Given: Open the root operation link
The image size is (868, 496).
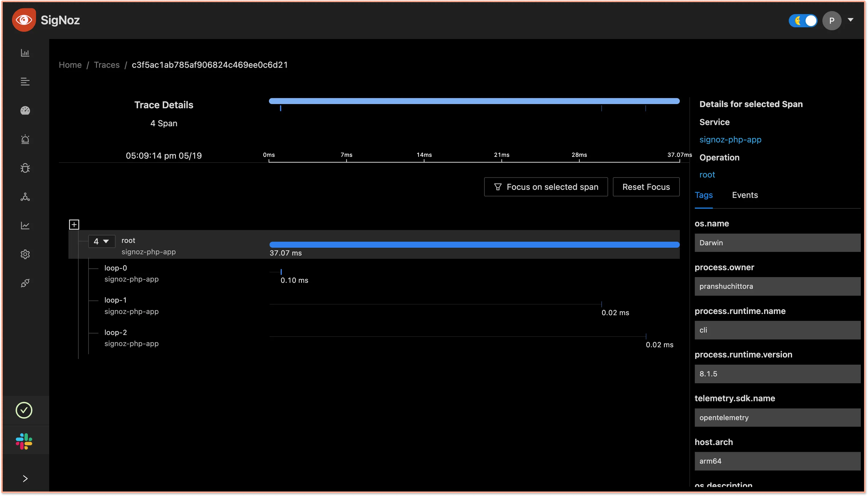Looking at the screenshot, I should coord(707,175).
